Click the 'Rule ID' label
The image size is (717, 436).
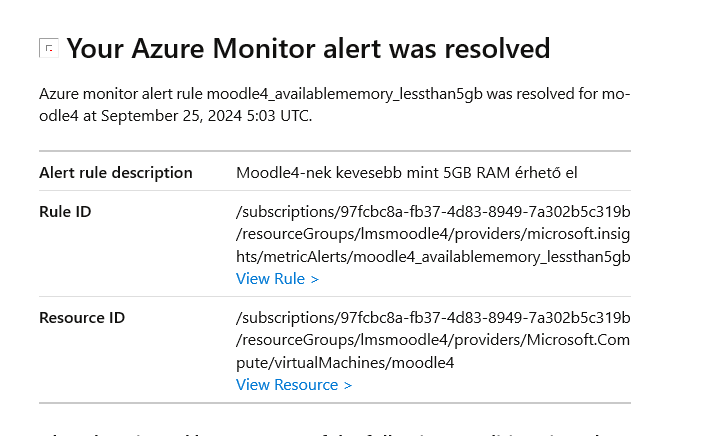click(65, 212)
